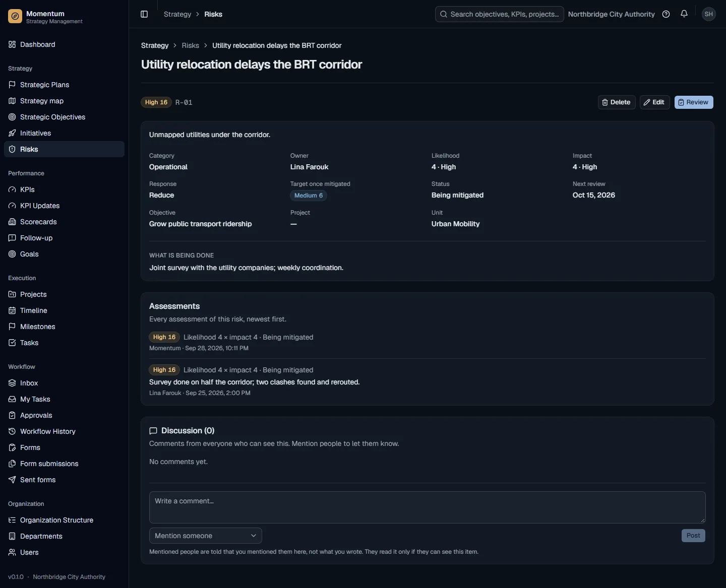Follow Risks link in page breadcrumb

190,45
